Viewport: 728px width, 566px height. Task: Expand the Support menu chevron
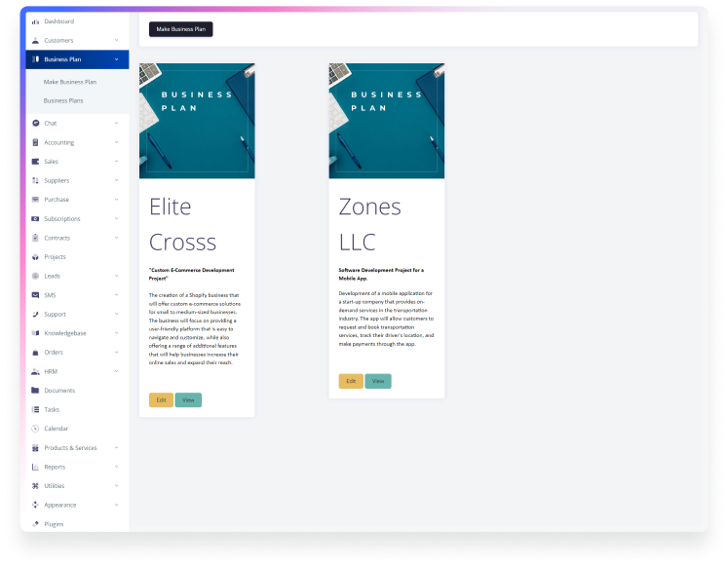click(x=117, y=314)
